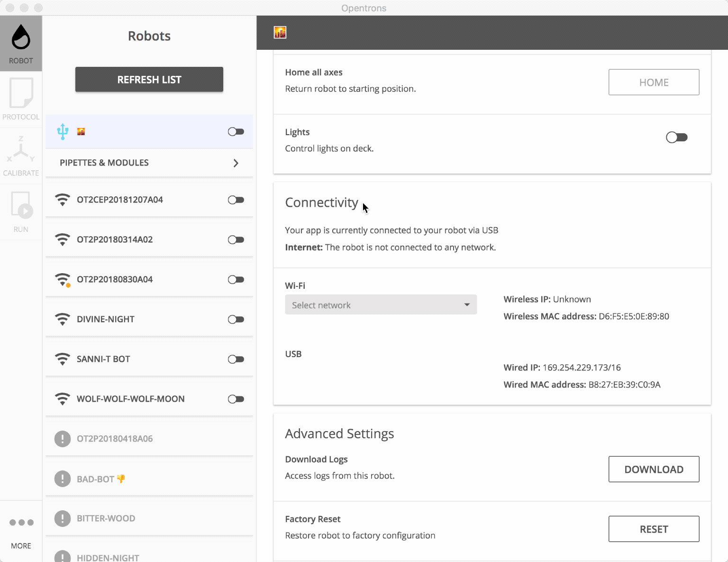Select WOLF-WOLF-WOLF-MOON robot name
This screenshot has width=728, height=562.
coord(131,399)
